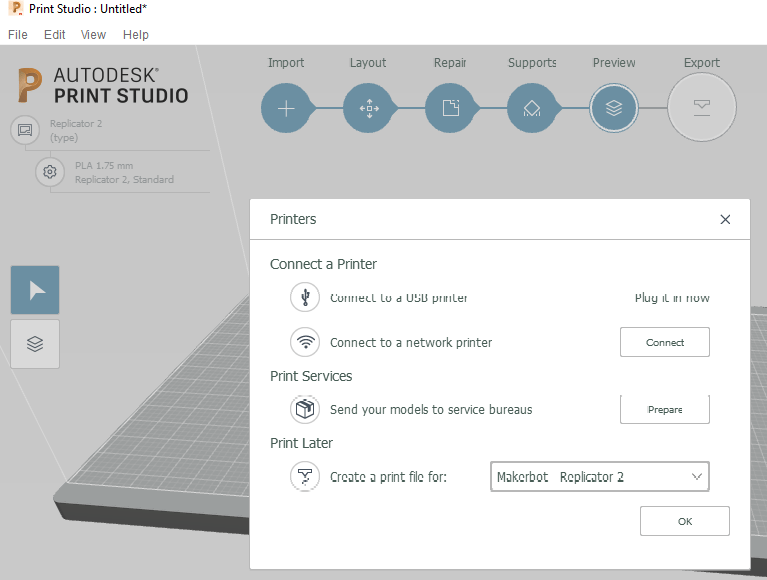This screenshot has height=580, width=767.
Task: Confirm with the OK button
Action: click(x=684, y=521)
